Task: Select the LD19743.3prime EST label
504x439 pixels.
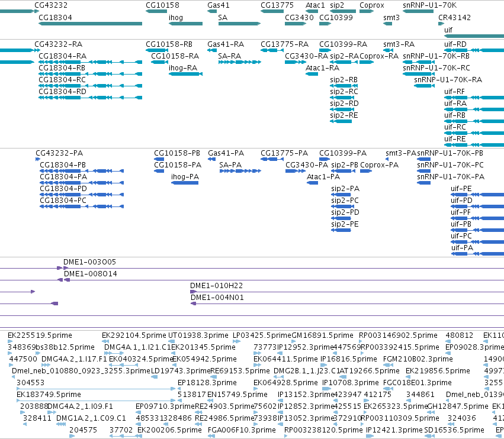Action: [180, 371]
